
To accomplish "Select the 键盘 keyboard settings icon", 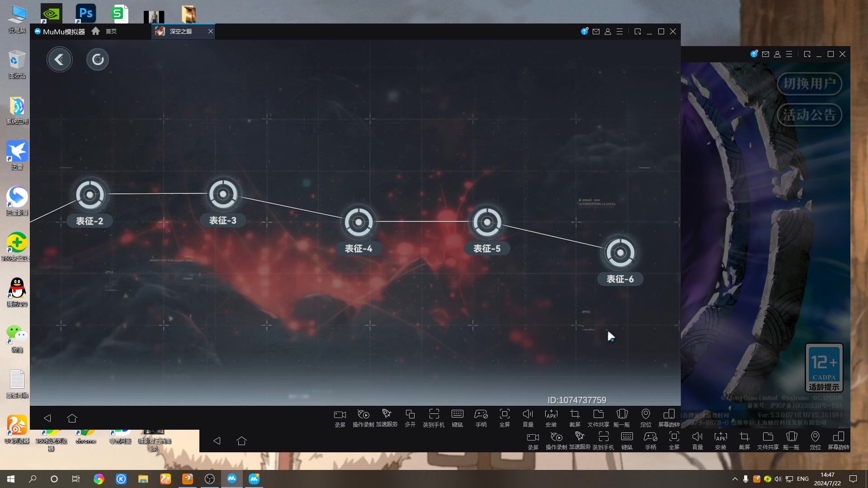I will pos(457,417).
